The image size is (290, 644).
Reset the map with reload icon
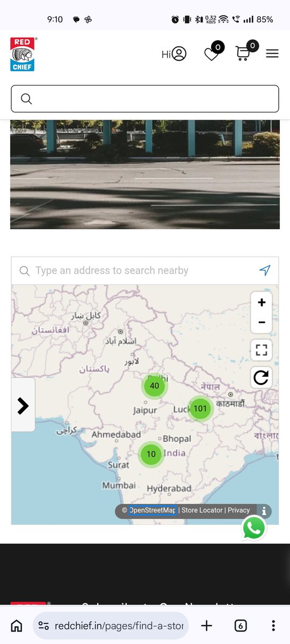[x=262, y=378]
